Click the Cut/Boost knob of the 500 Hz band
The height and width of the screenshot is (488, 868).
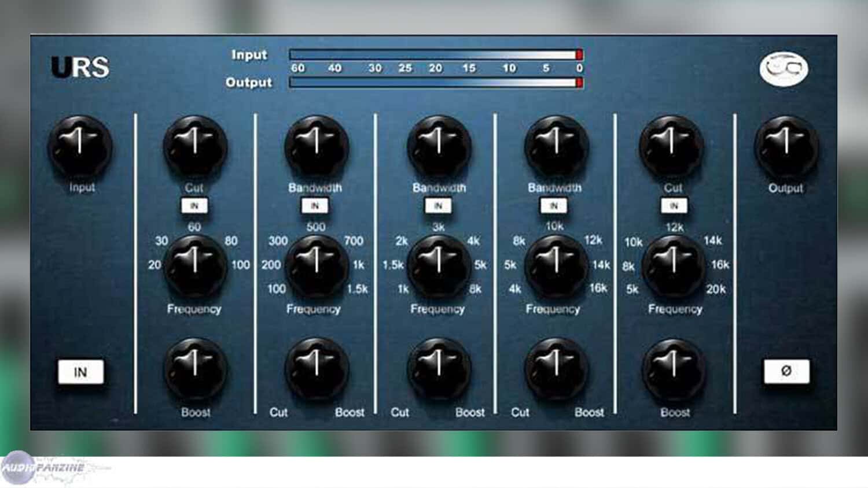[317, 368]
